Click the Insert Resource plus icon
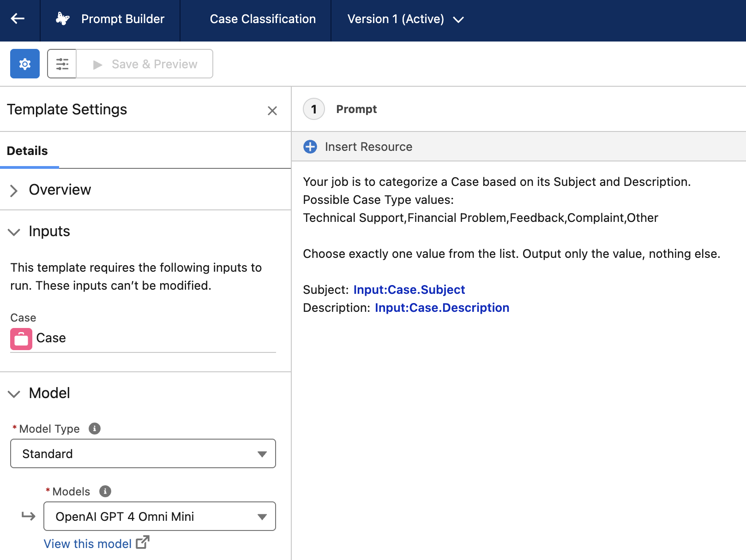Viewport: 746px width, 560px height. click(x=310, y=146)
